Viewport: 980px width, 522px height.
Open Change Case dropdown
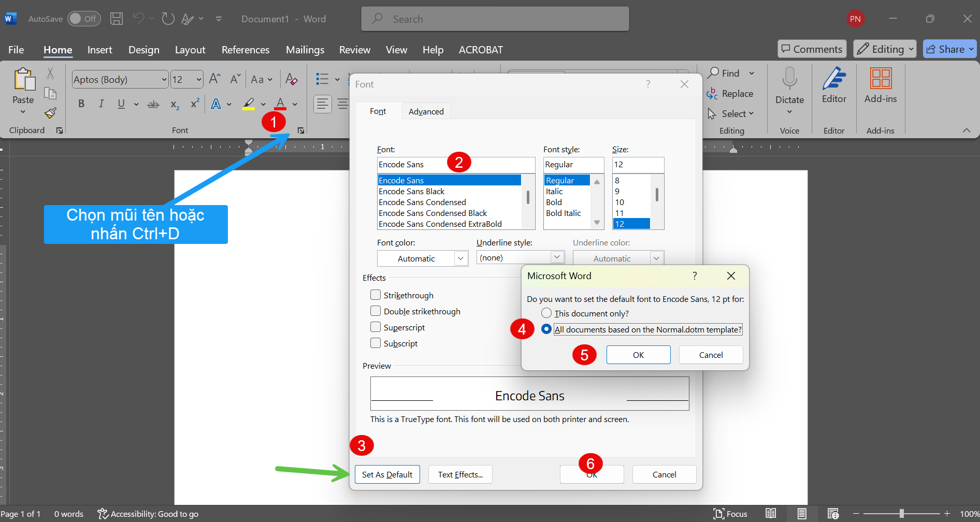262,79
